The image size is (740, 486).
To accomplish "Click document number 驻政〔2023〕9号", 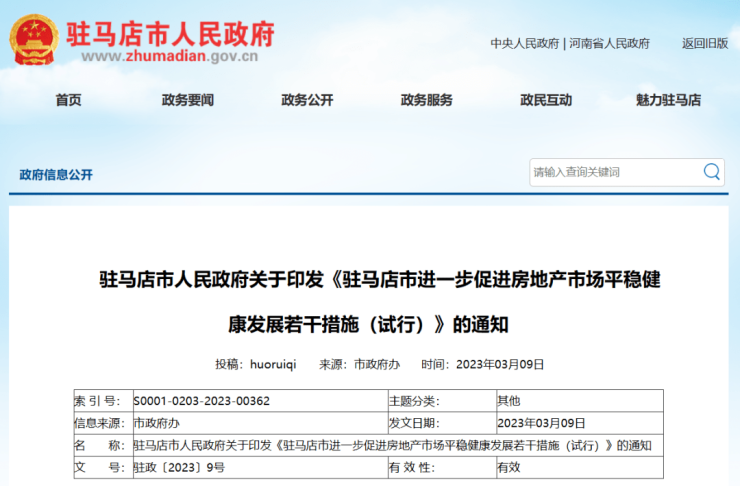I will (179, 467).
